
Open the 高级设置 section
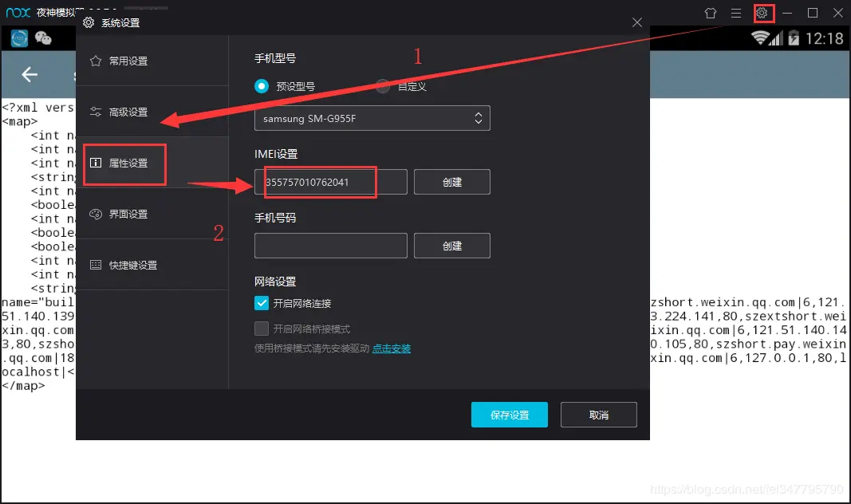click(128, 112)
